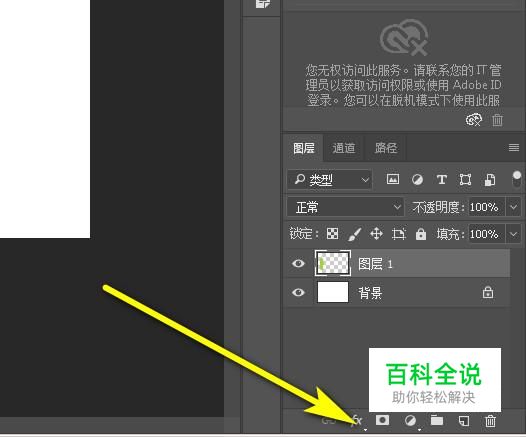Create a new layer
The height and width of the screenshot is (437, 526).
pos(464,421)
